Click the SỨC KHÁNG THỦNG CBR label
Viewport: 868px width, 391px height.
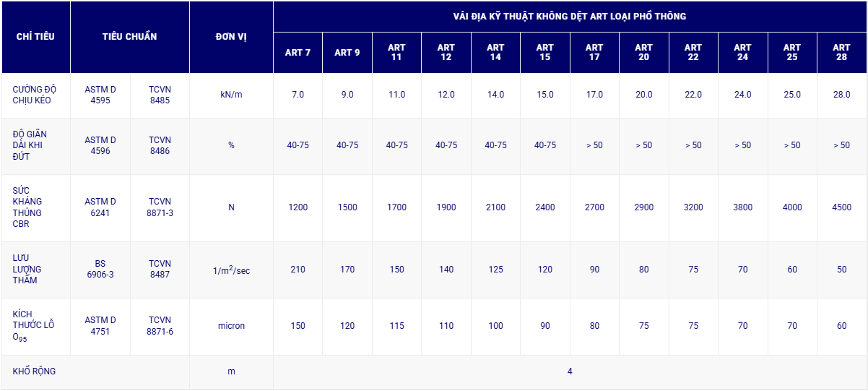tap(28, 207)
